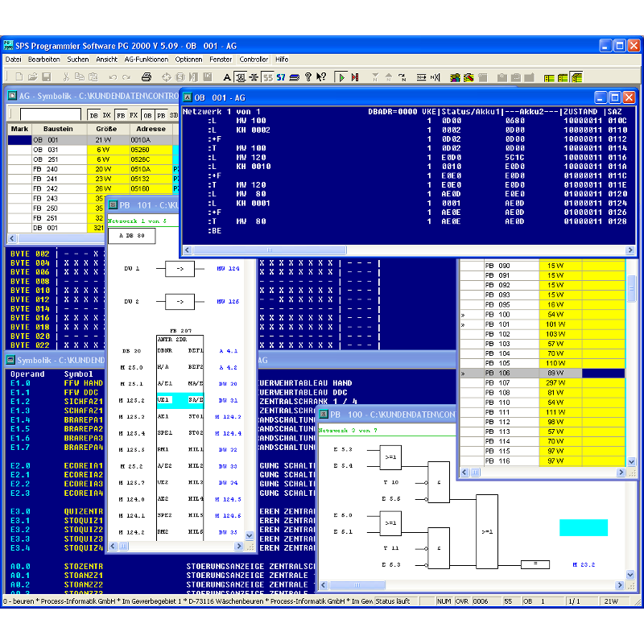This screenshot has height=644, width=644.
Task: Click the green play status icon
Action: tap(341, 77)
